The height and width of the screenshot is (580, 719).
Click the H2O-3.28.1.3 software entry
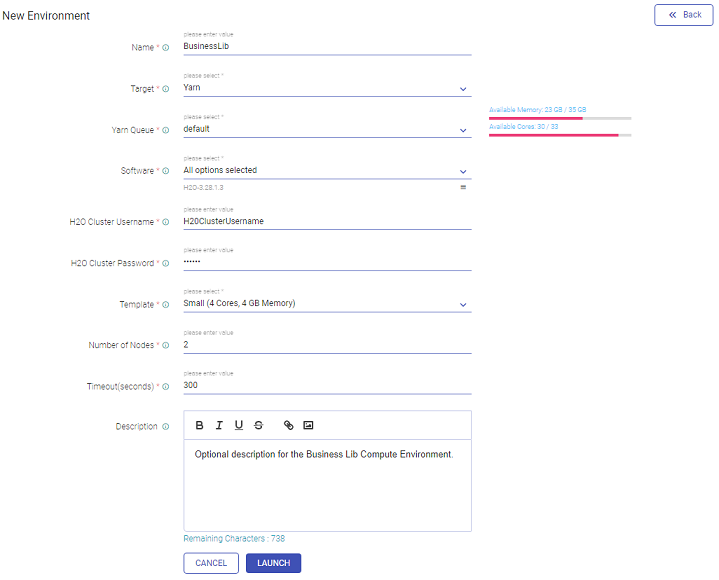(x=204, y=188)
